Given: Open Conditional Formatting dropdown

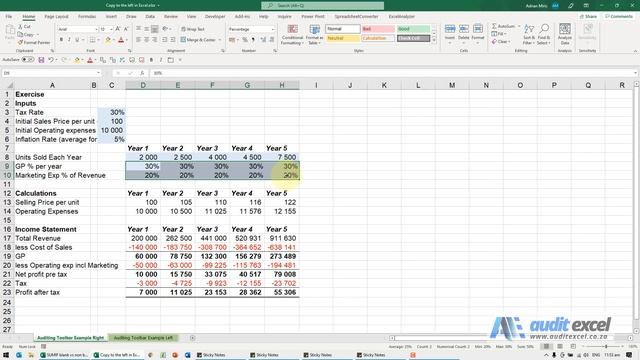Looking at the screenshot, I should tap(292, 34).
